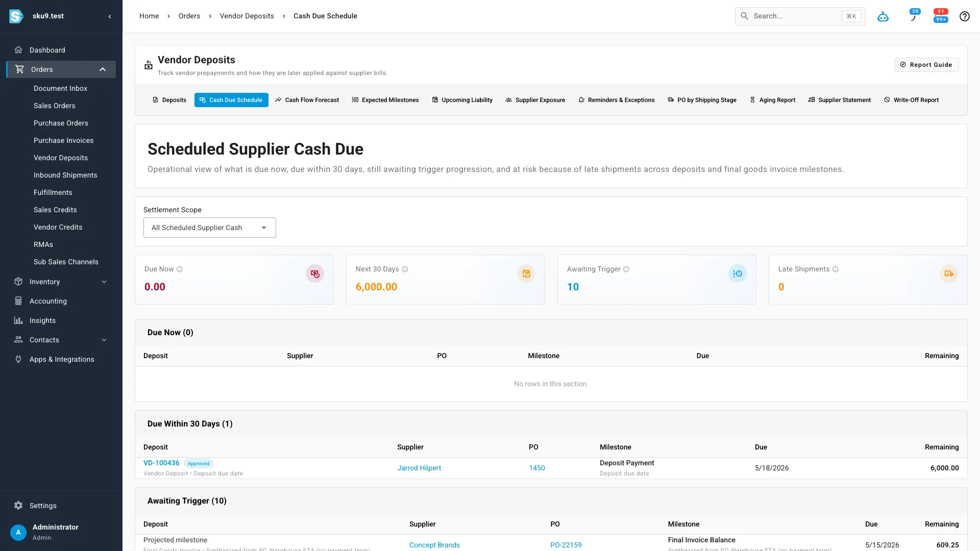Collapse the Orders menu section

[x=61, y=69]
